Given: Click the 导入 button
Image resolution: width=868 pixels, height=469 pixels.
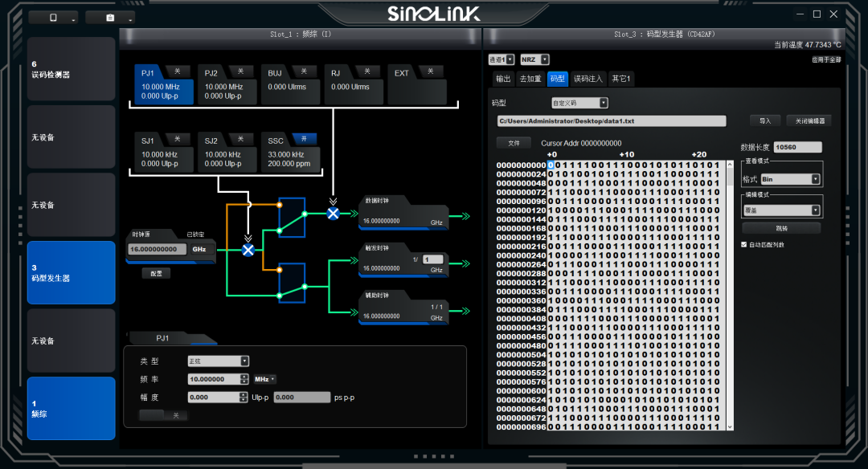Looking at the screenshot, I should (x=764, y=120).
